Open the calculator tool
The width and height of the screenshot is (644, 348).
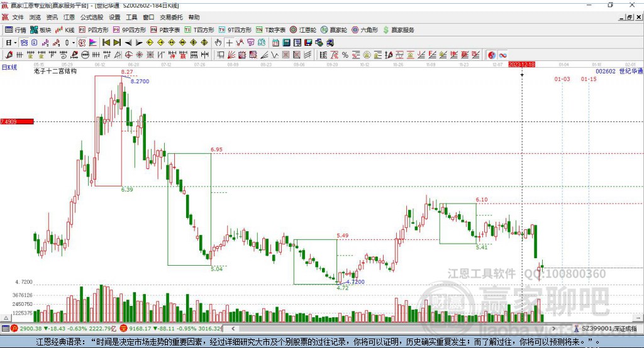[x=286, y=43]
